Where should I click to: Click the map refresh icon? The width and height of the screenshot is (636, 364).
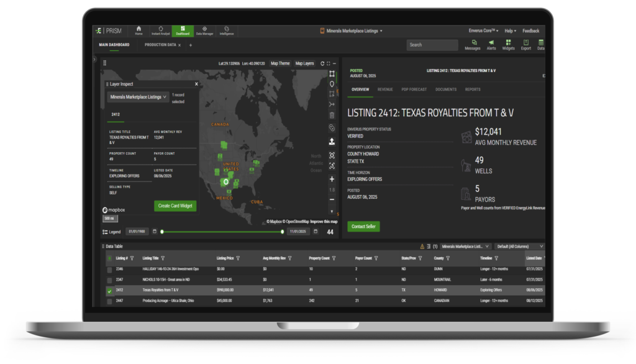(322, 63)
